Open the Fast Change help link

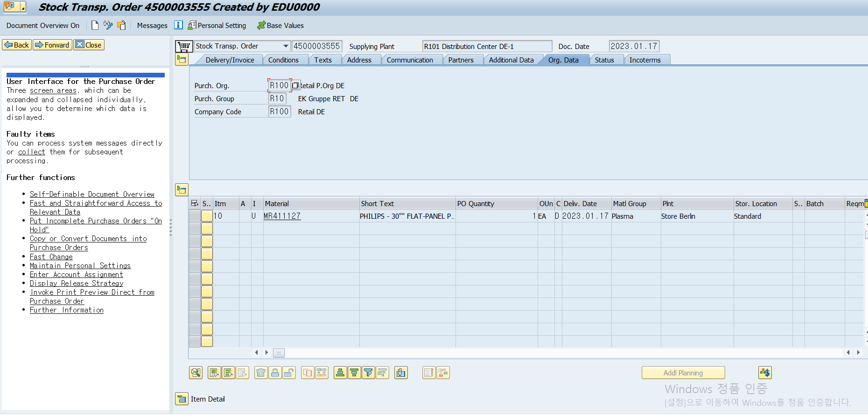point(51,257)
